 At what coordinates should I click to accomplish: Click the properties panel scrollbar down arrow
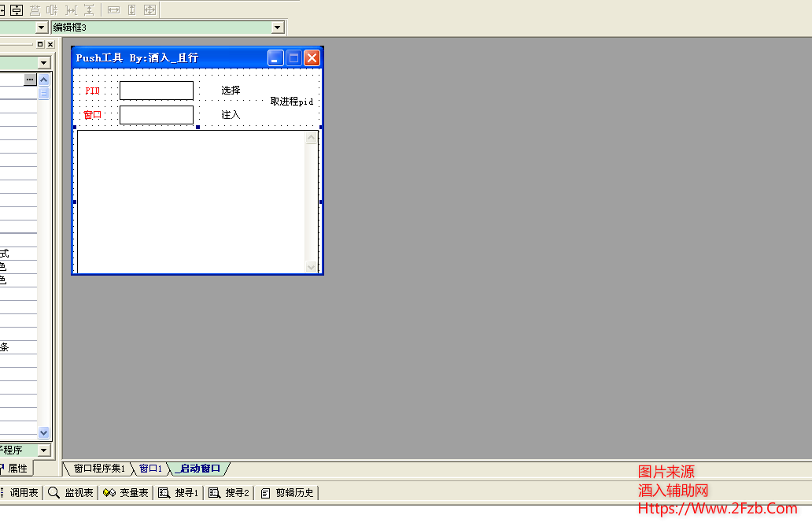pyautogui.click(x=44, y=432)
